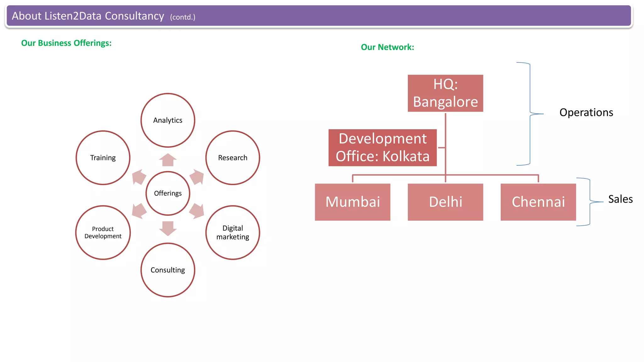Select the Training circle

tap(103, 158)
